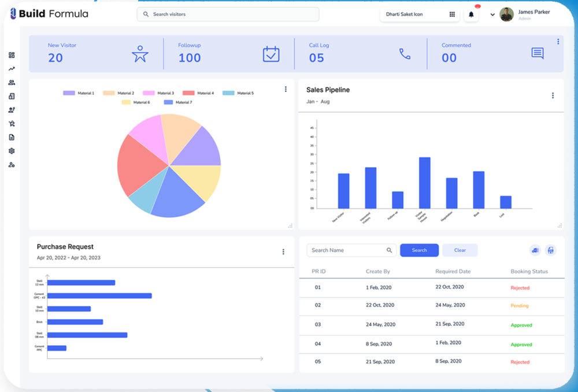Open the Sales Pipeline three-dot menu
Screen dimensions: 578x392
553,95
